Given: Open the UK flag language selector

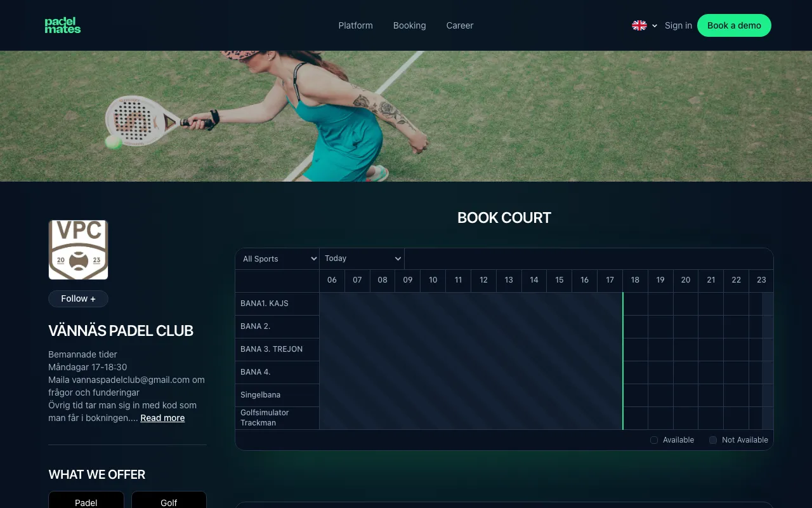Looking at the screenshot, I should coord(645,25).
